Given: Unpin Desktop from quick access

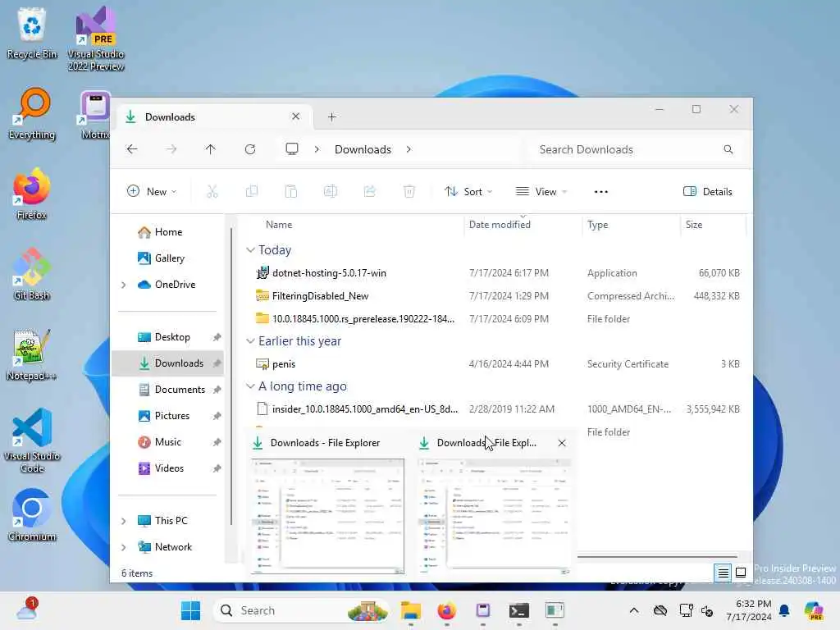Looking at the screenshot, I should point(217,337).
